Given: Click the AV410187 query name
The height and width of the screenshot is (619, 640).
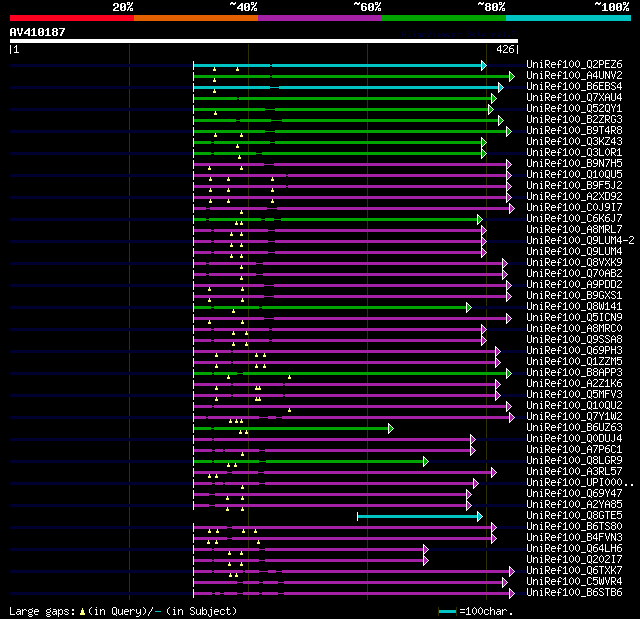Looking at the screenshot, I should 38,32.
